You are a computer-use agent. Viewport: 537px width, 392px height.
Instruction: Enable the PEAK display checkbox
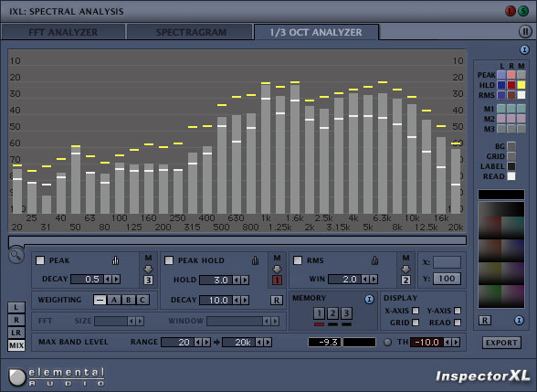(40, 260)
